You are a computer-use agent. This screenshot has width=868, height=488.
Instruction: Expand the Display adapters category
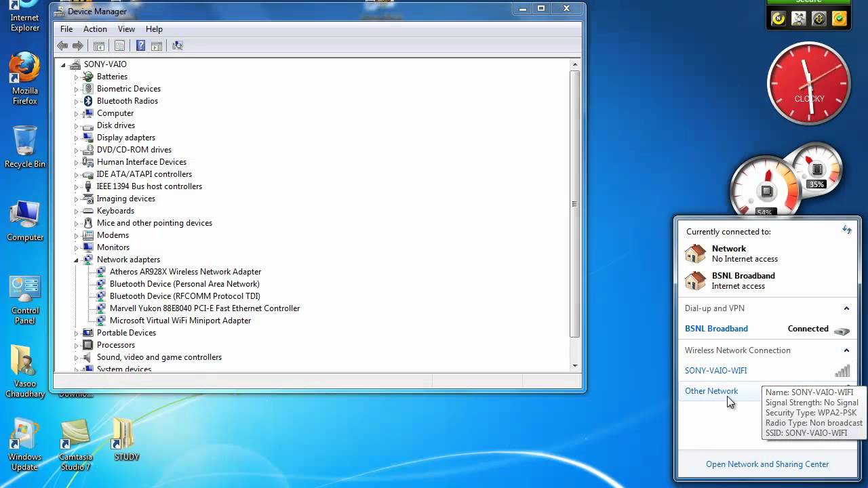[76, 138]
